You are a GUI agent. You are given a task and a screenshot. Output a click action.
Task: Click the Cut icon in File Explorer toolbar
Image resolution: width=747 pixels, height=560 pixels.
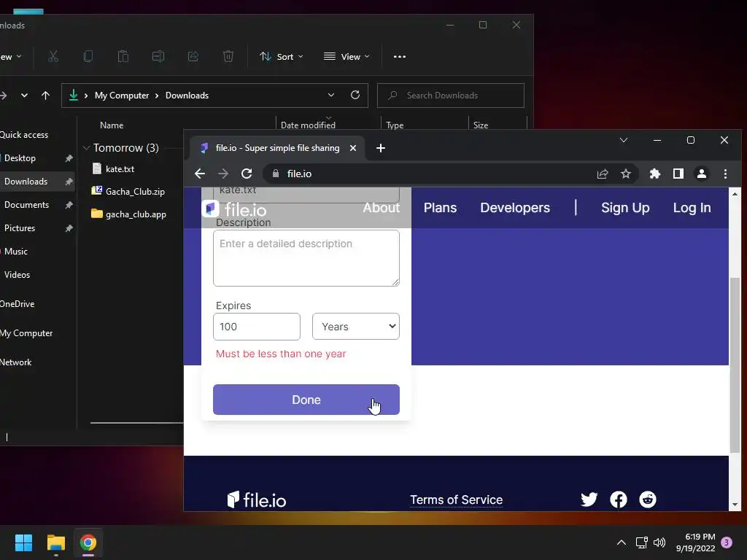(x=53, y=57)
